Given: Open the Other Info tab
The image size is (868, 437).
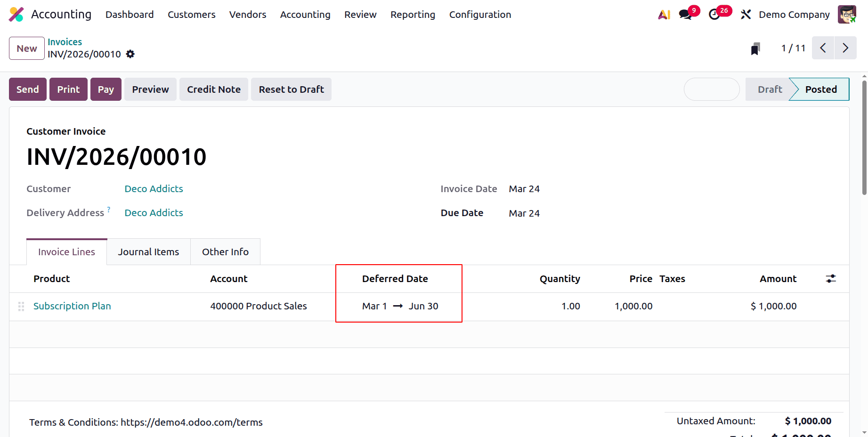Looking at the screenshot, I should point(225,251).
